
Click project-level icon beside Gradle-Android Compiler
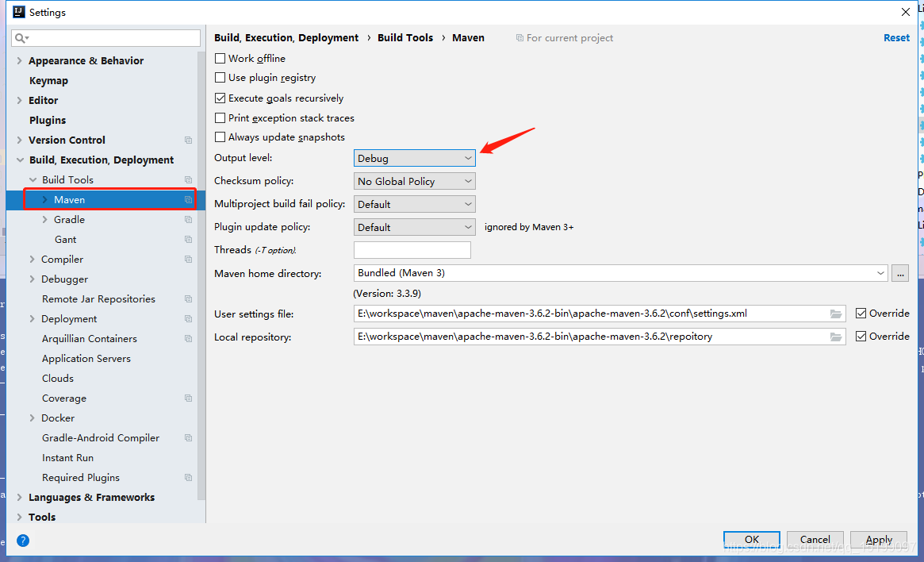click(189, 437)
